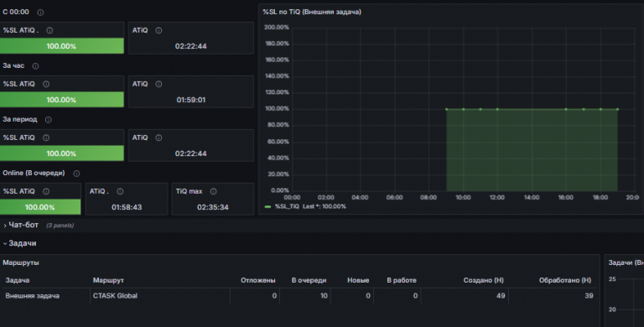Expand the Чат-бот row chevron
Image resolution: width=644 pixels, height=327 pixels.
coord(5,226)
